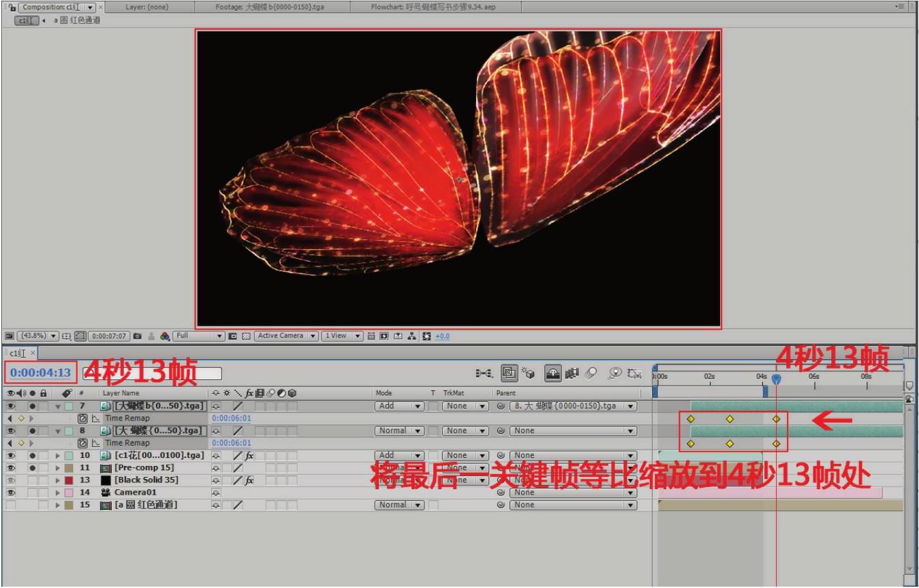919x588 pixels.
Task: Show Black Solid 35 layer eye toggle
Action: pos(10,480)
